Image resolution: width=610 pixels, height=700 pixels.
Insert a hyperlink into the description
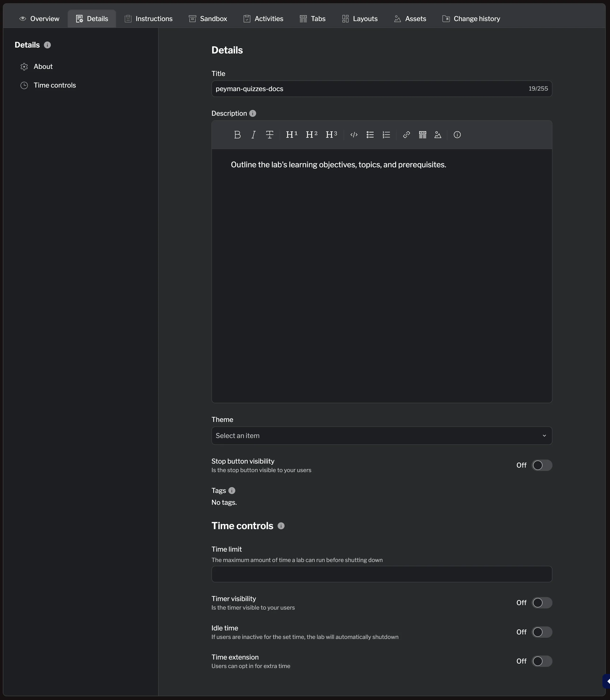pyautogui.click(x=406, y=135)
